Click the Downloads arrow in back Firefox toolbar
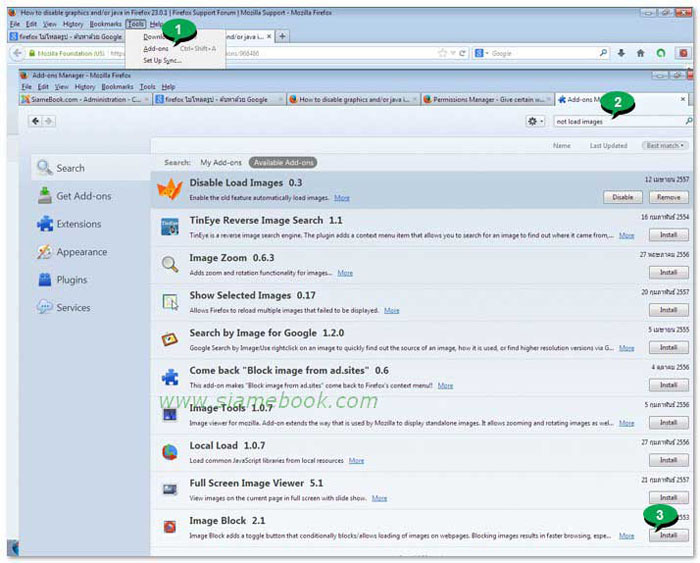 point(621,53)
